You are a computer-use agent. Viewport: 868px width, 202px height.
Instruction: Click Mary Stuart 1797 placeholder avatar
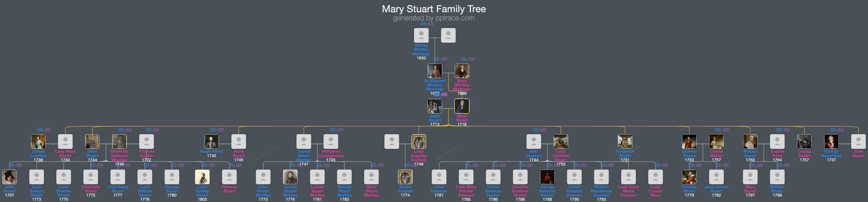tap(750, 177)
